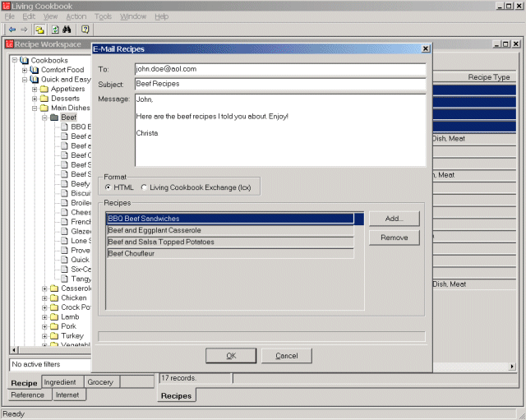Click the Appetizers folder icon

(x=44, y=89)
